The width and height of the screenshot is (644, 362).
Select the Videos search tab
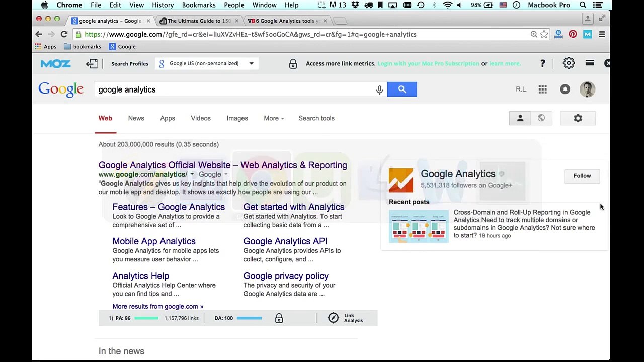201,118
